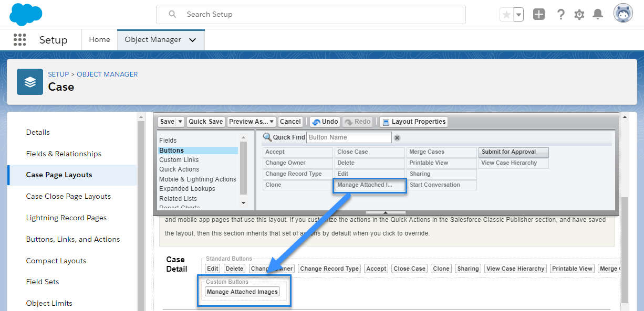
Task: Open the Save dropdown arrow
Action: [180, 122]
